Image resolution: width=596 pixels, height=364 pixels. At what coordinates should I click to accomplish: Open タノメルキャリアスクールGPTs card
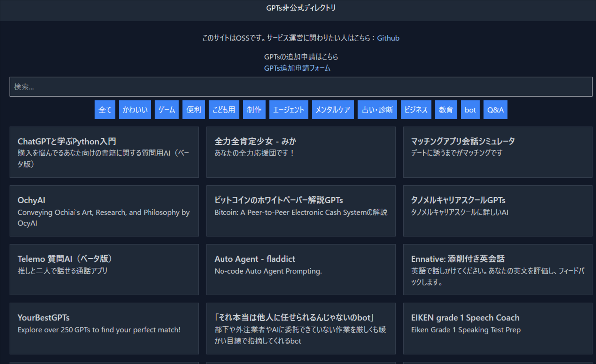(x=499, y=211)
